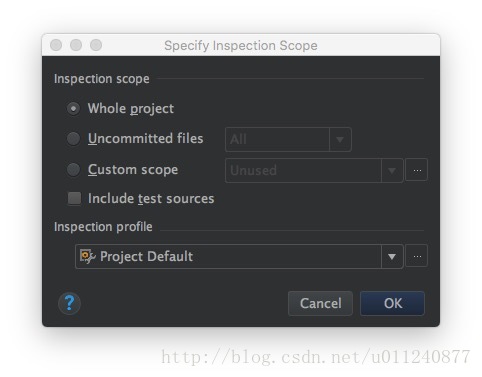482x377 pixels.
Task: Click the inspection profile icon beside Project Default
Action: pyautogui.click(x=88, y=256)
